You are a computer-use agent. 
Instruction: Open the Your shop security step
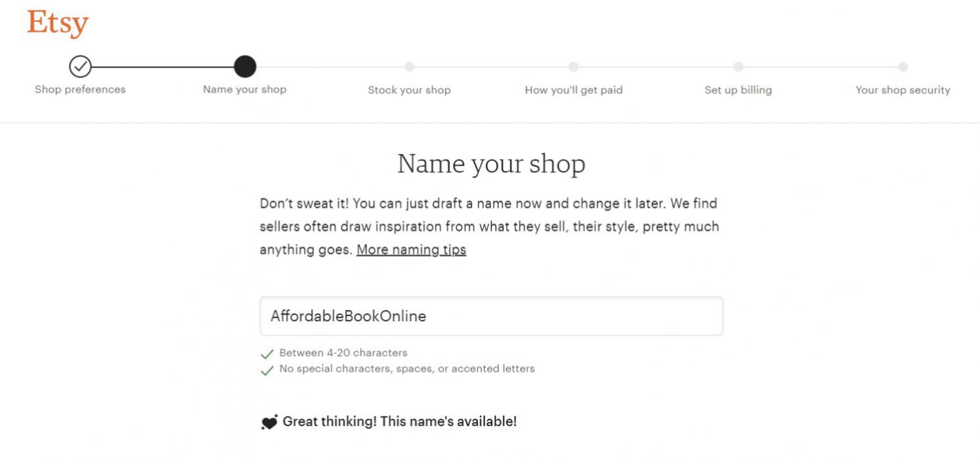902,90
